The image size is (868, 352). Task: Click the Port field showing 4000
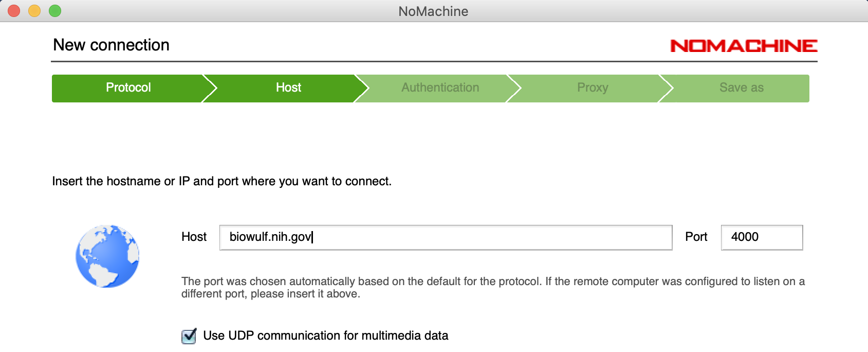(761, 237)
